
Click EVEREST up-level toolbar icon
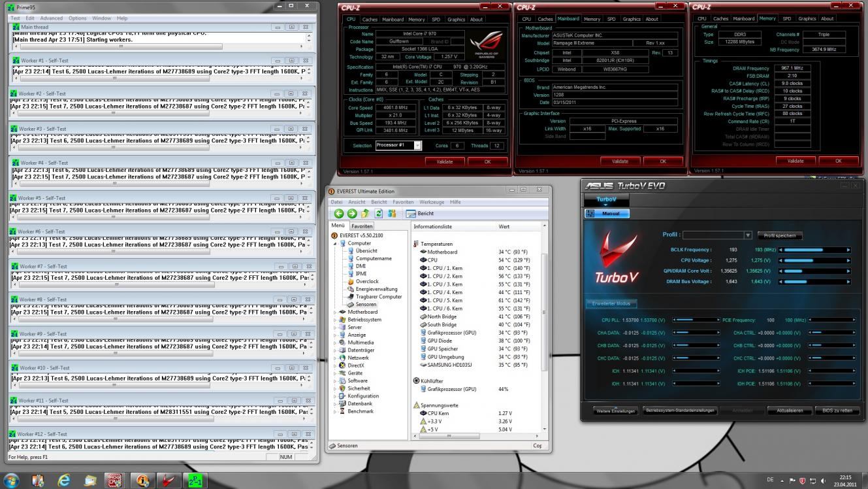[365, 214]
